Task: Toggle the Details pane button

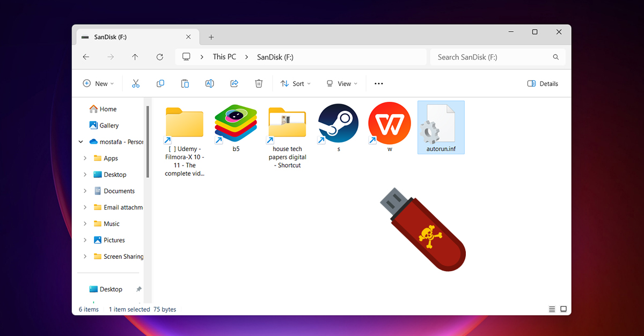Action: coord(543,84)
